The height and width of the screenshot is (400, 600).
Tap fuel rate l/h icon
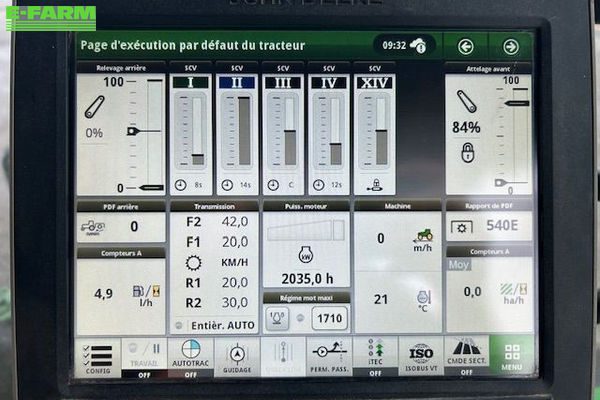(x=146, y=296)
